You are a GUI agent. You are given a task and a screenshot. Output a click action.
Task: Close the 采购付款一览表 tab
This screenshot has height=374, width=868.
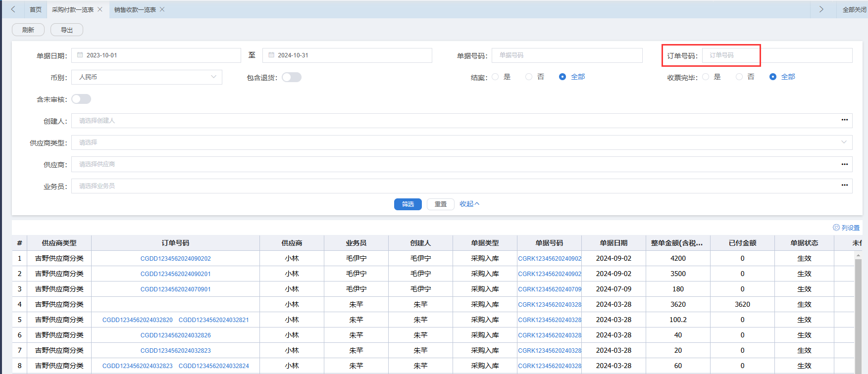tap(100, 9)
